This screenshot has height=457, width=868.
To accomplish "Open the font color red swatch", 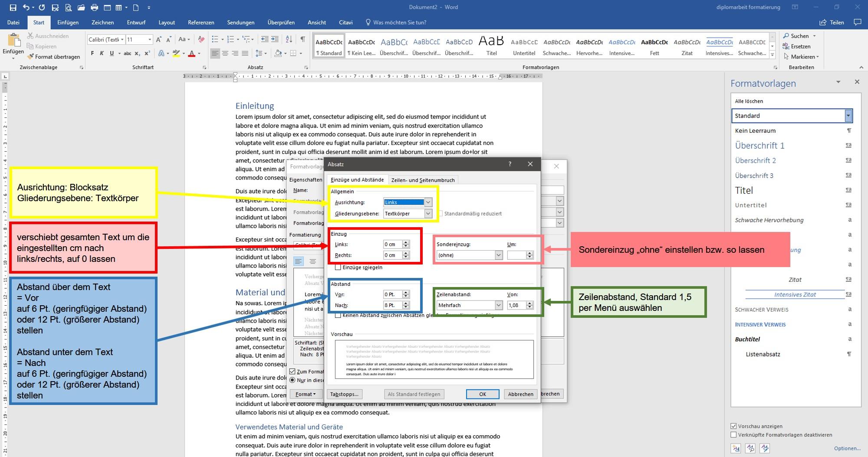I will coord(192,54).
